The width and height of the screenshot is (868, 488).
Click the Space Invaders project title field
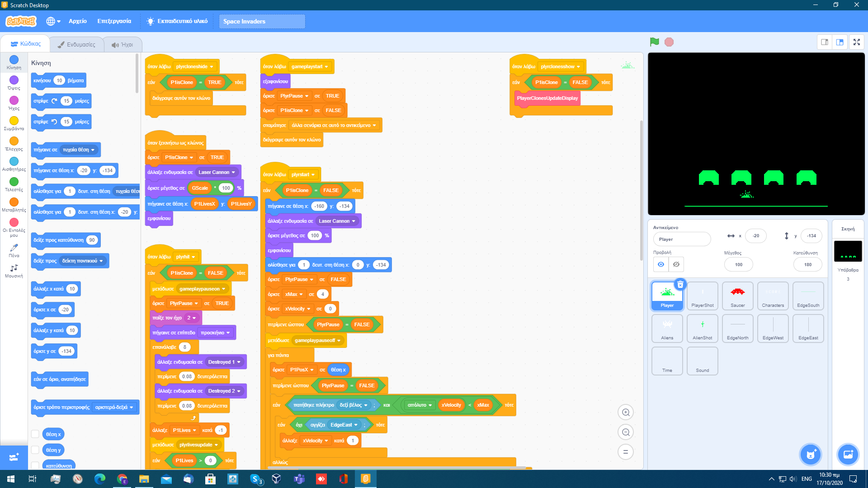click(262, 21)
